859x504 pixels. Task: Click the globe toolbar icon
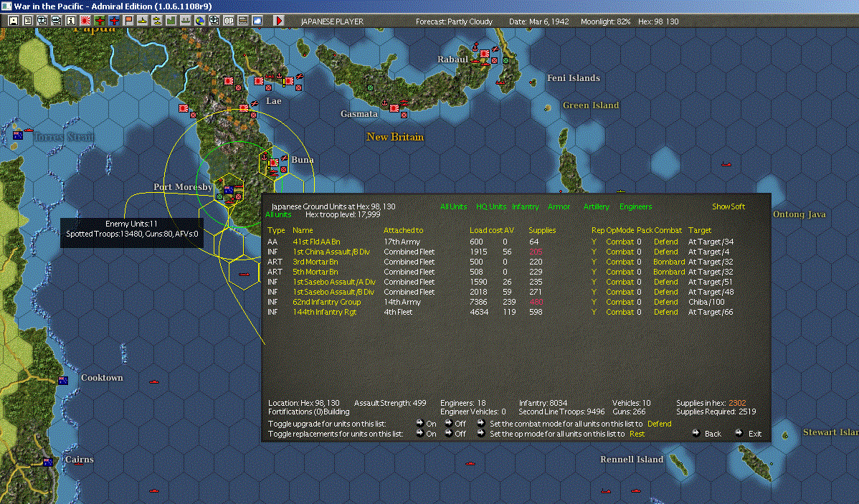coord(200,21)
